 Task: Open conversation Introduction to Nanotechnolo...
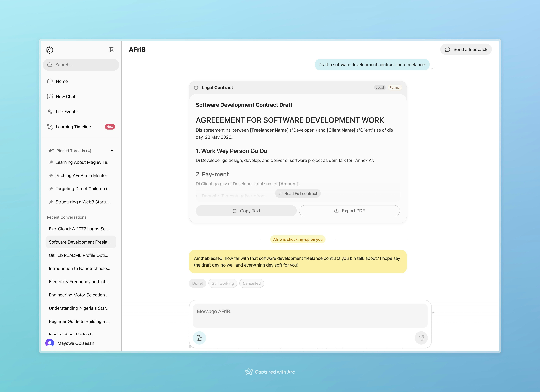(x=81, y=268)
